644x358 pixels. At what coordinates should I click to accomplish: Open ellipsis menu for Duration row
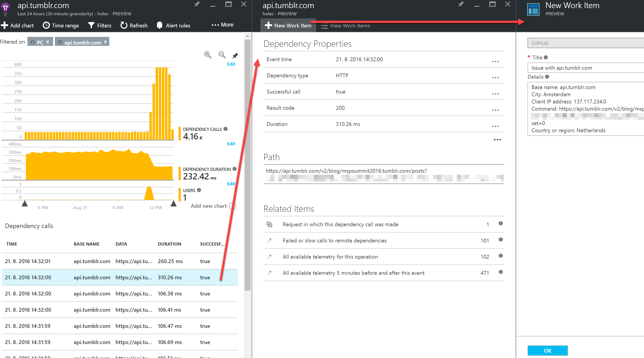(x=495, y=126)
